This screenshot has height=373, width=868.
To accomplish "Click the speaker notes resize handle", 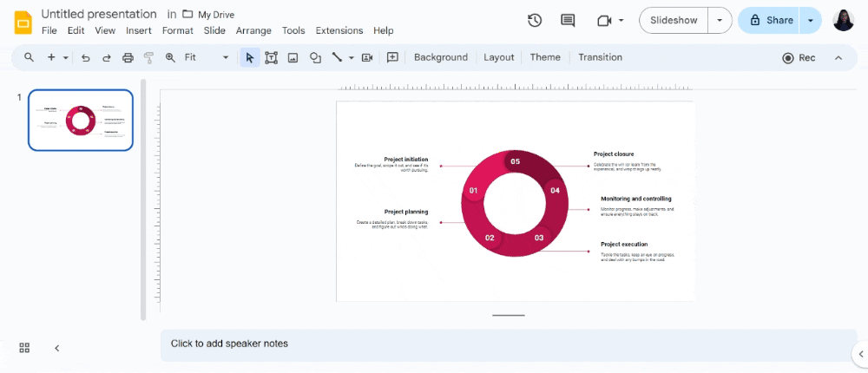I will 508,316.
